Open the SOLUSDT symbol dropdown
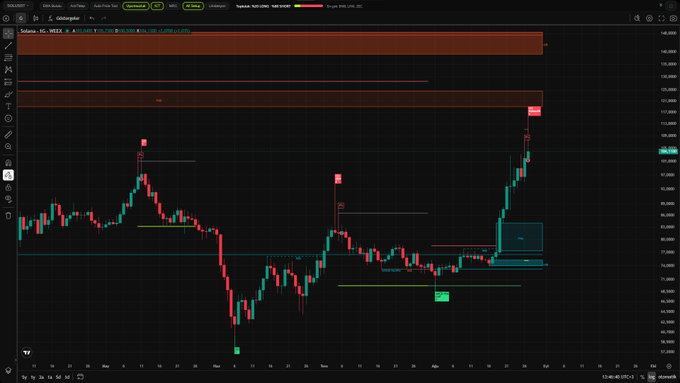The width and height of the screenshot is (680, 383). 18,6
